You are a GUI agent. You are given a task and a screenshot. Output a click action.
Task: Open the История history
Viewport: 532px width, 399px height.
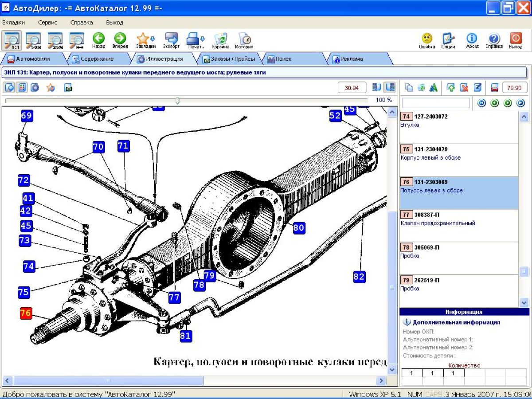[x=244, y=41]
